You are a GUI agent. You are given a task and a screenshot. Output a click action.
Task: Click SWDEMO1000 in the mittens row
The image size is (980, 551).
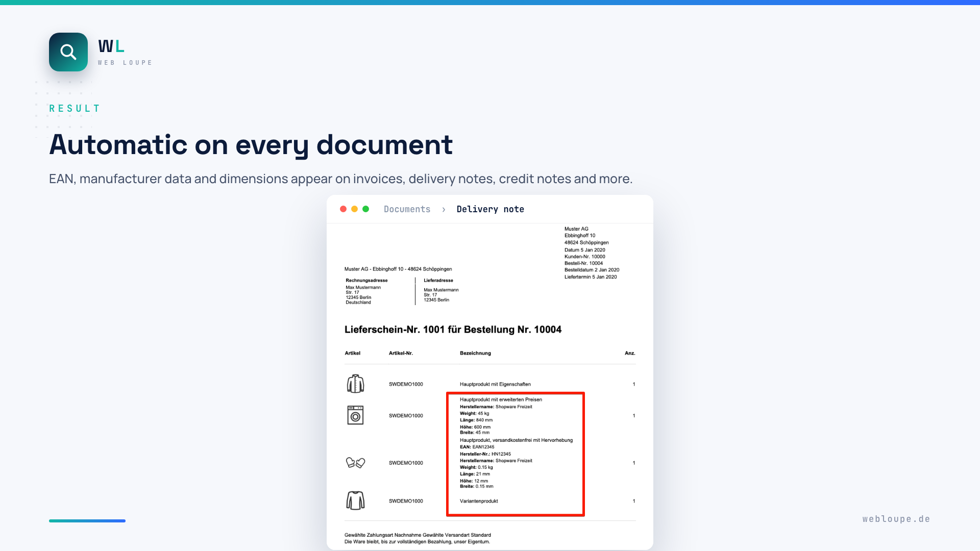[406, 463]
